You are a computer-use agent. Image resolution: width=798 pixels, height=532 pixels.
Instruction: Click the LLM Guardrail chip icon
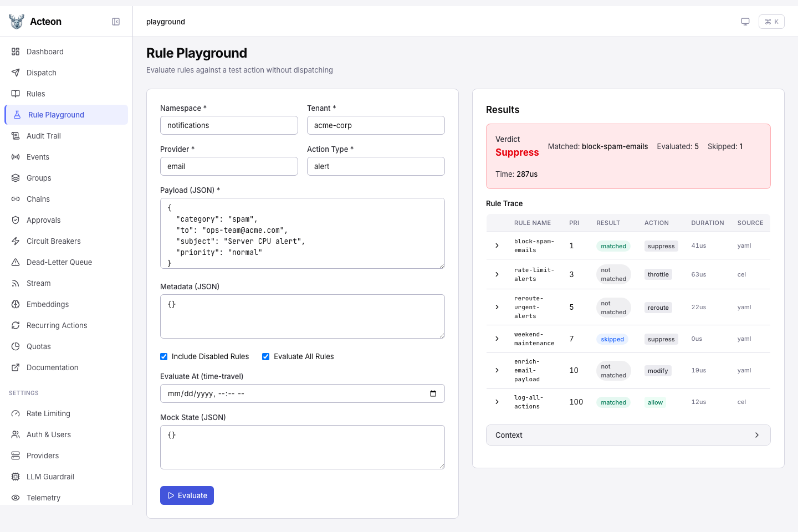pyautogui.click(x=16, y=477)
